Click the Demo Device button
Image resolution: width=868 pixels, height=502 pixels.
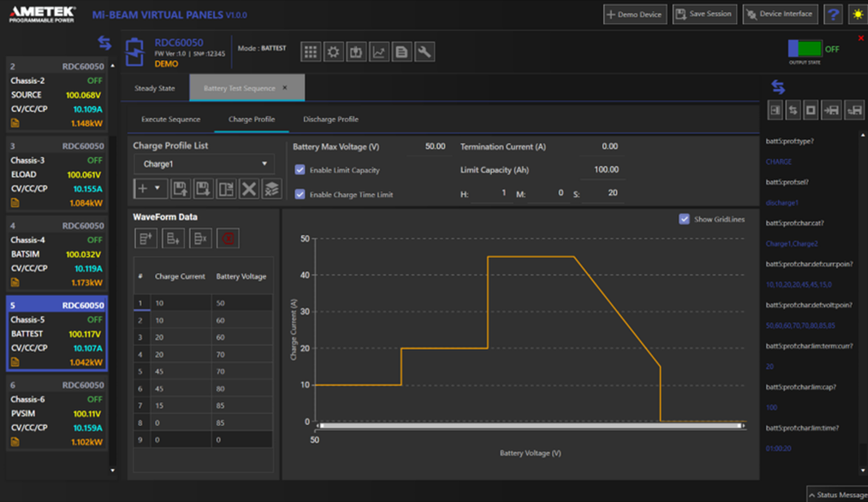pos(634,14)
